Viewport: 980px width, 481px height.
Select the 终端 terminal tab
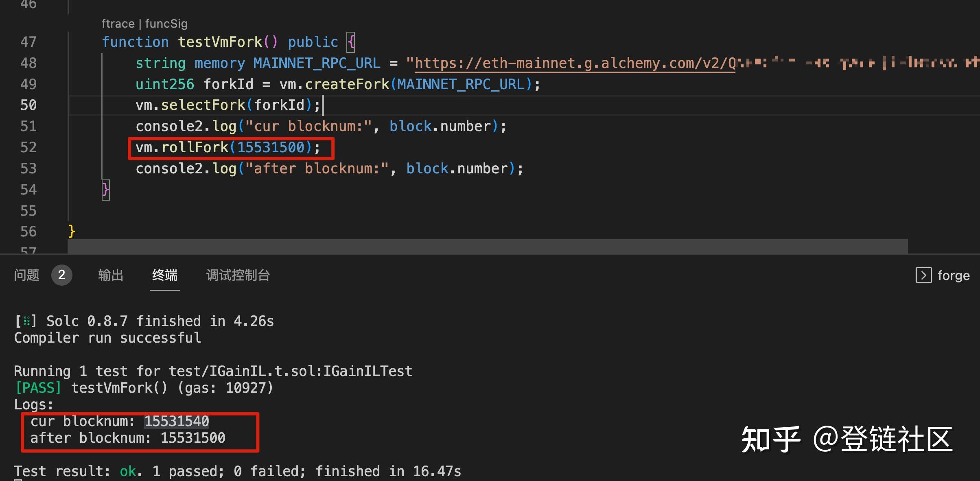(164, 275)
